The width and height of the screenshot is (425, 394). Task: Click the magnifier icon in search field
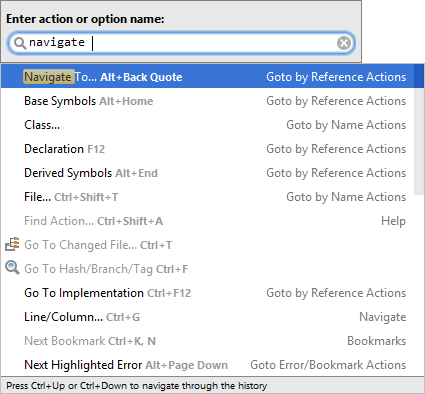(x=20, y=43)
